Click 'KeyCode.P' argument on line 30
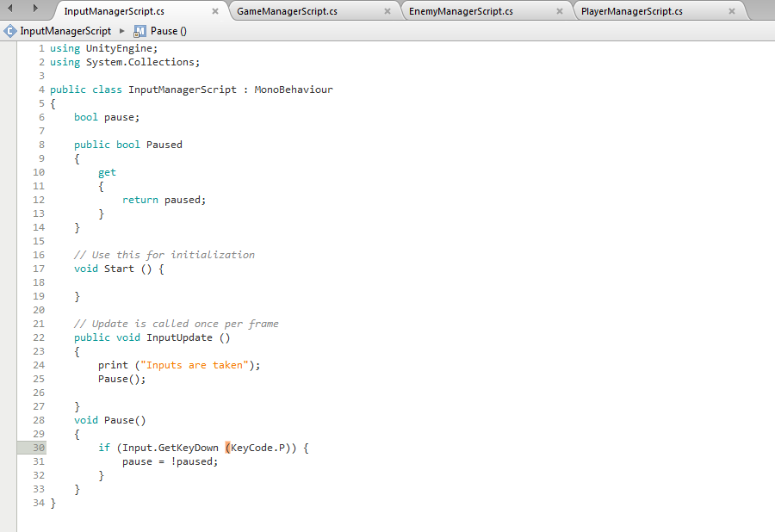 pos(258,448)
